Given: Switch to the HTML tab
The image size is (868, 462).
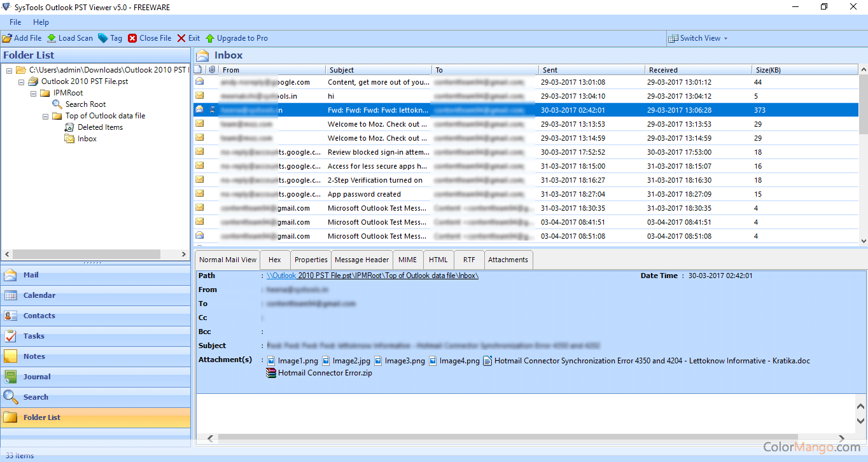Looking at the screenshot, I should point(438,260).
